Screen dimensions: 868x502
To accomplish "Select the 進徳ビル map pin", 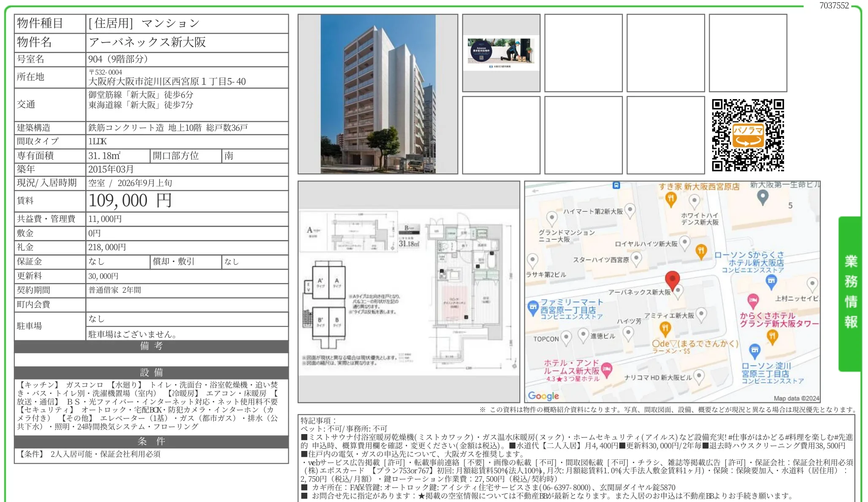I will 583,336.
